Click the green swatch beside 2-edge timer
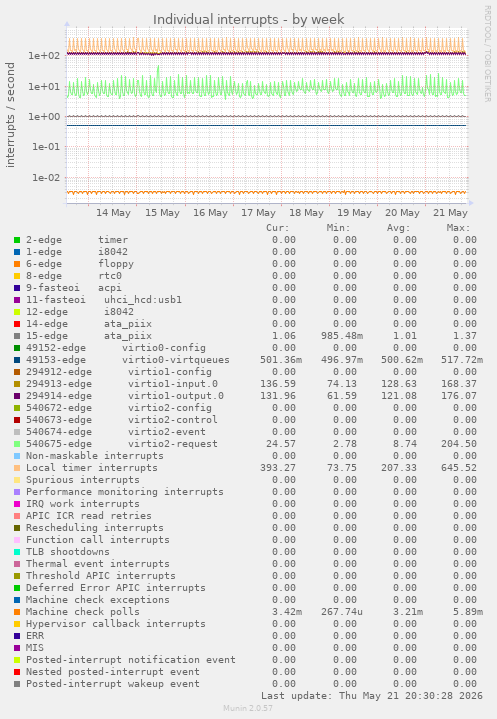Viewport: 497px width, 719px height. [x=17, y=240]
